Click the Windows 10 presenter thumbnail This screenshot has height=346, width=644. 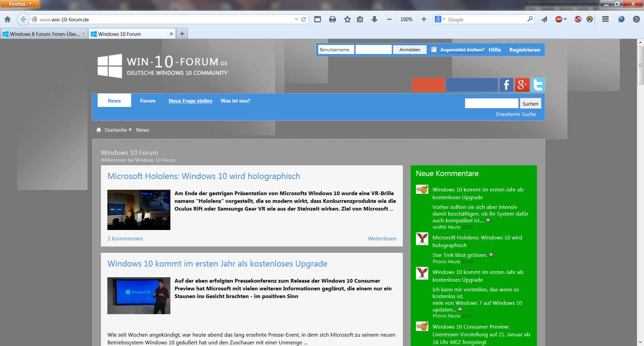139,296
